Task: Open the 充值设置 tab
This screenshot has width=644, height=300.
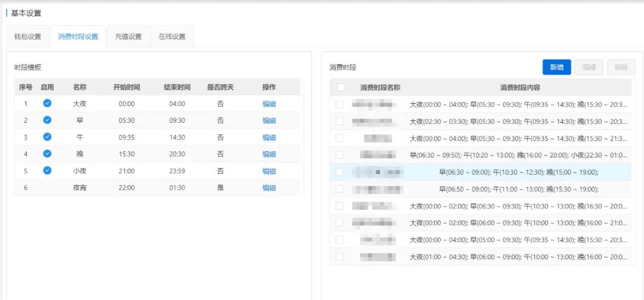Action: [x=128, y=36]
